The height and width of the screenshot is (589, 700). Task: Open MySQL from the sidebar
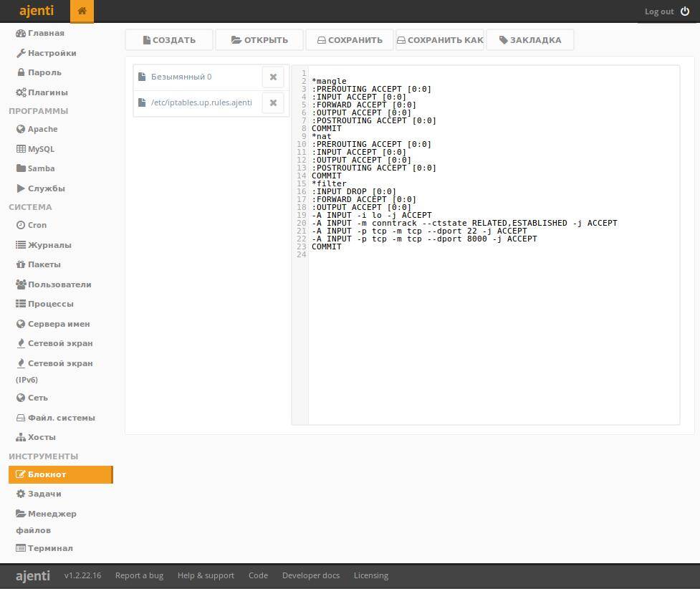point(40,149)
